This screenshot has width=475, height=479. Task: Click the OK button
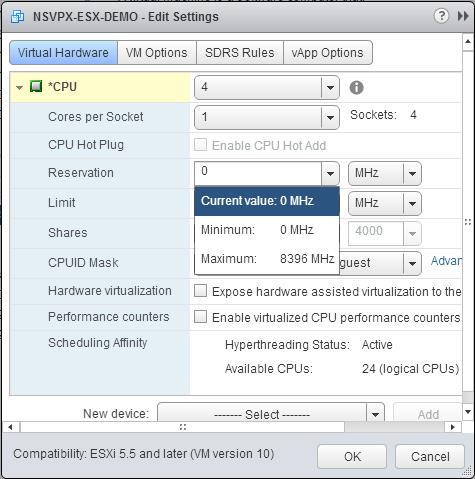(x=352, y=456)
